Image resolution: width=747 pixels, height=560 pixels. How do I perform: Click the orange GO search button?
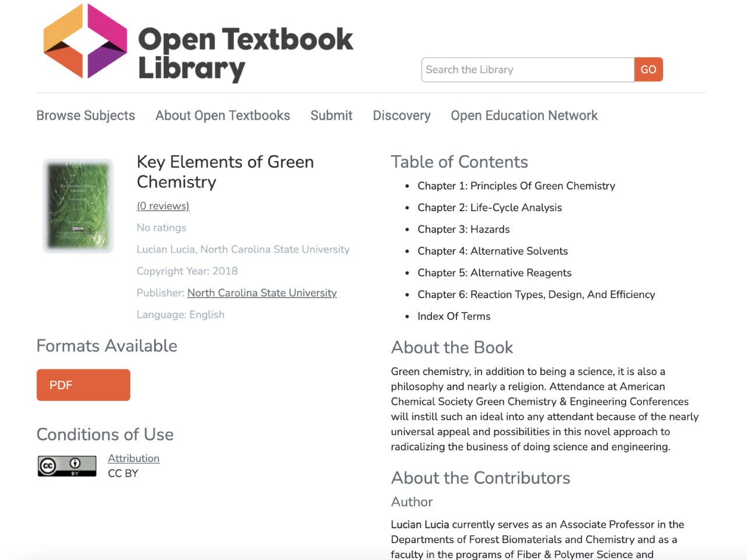[648, 69]
